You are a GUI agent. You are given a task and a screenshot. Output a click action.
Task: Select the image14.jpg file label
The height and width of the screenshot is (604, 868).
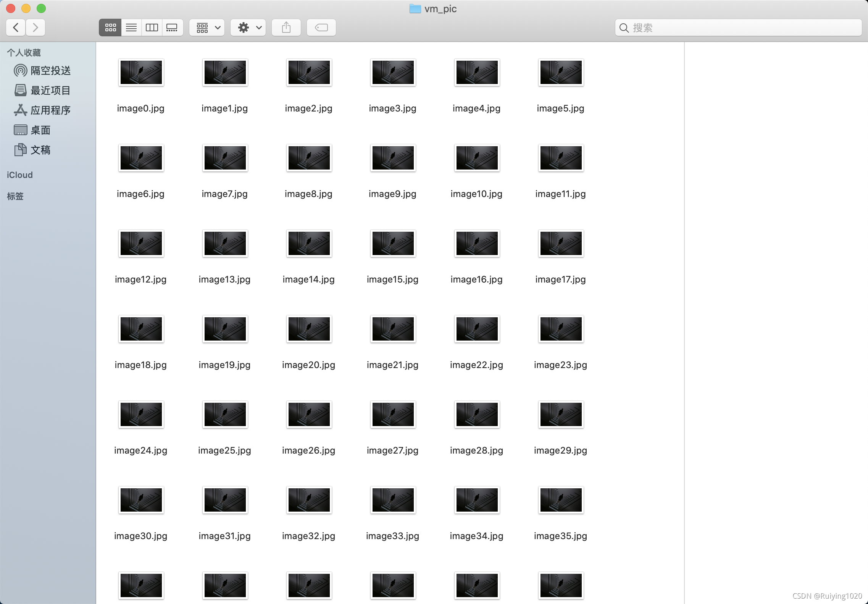pos(308,279)
